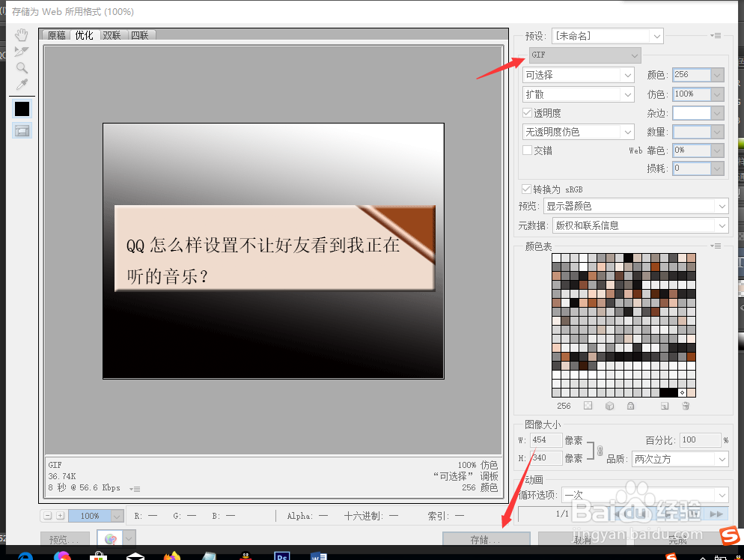Click the 完成 done button
The height and width of the screenshot is (560, 744).
679,539
